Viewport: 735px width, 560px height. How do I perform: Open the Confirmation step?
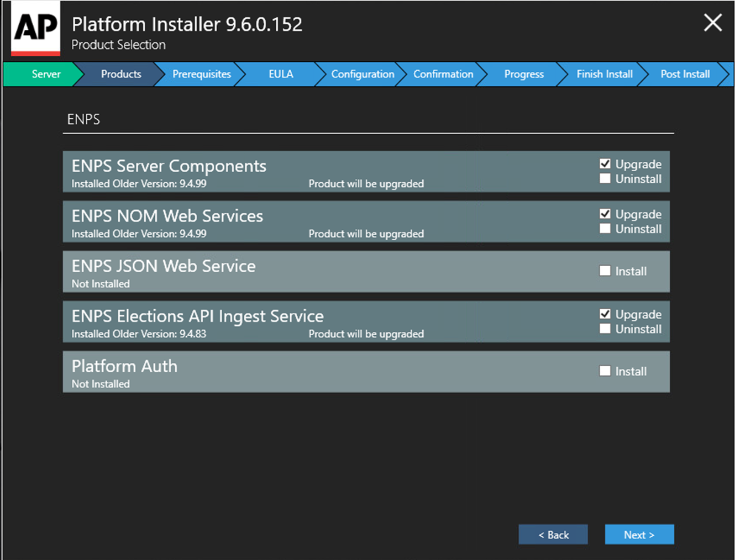pos(443,74)
